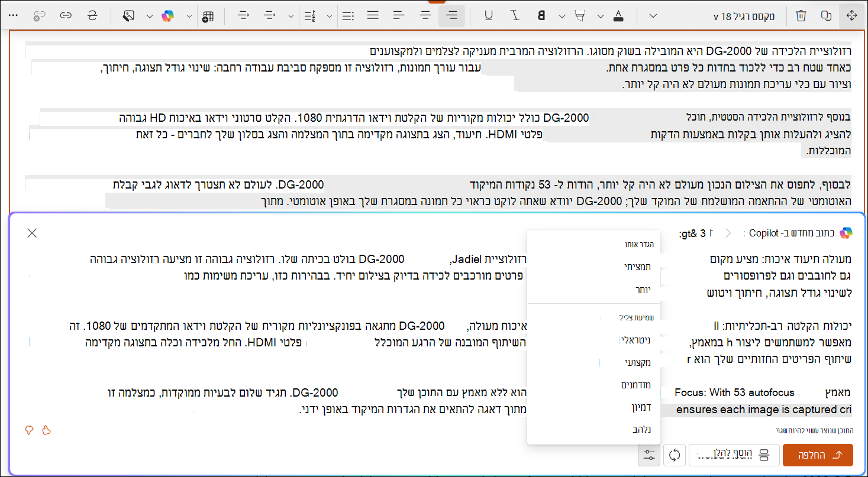Image resolution: width=868 pixels, height=477 pixels.
Task: Click the insert link icon
Action: pyautogui.click(x=66, y=16)
